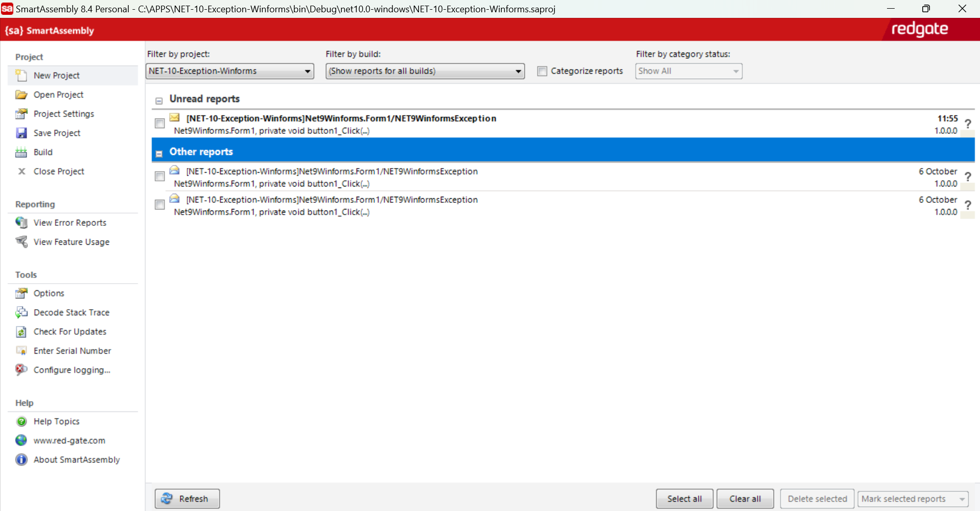Click the Help Topics green icon

[21, 421]
